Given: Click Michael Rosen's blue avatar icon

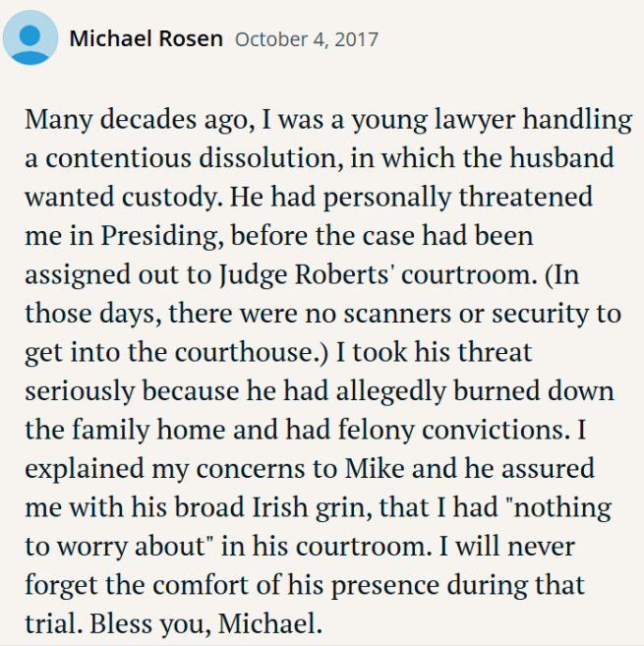Looking at the screenshot, I should pyautogui.click(x=30, y=37).
